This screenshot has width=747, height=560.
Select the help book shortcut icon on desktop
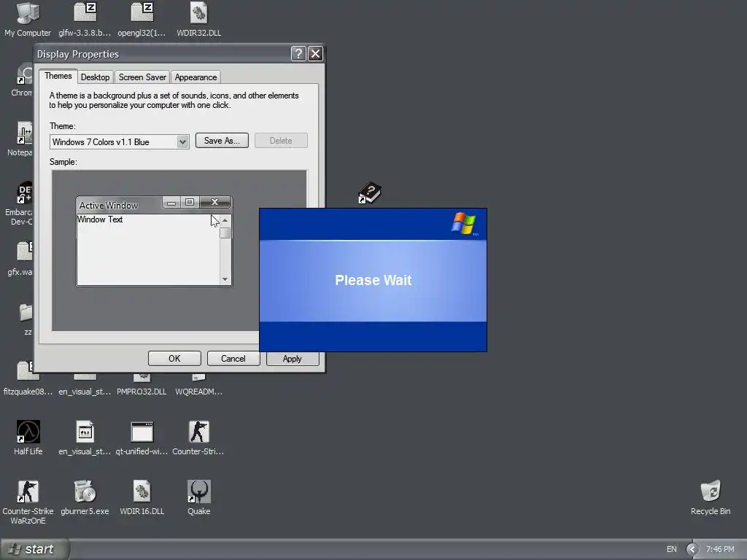click(x=369, y=192)
